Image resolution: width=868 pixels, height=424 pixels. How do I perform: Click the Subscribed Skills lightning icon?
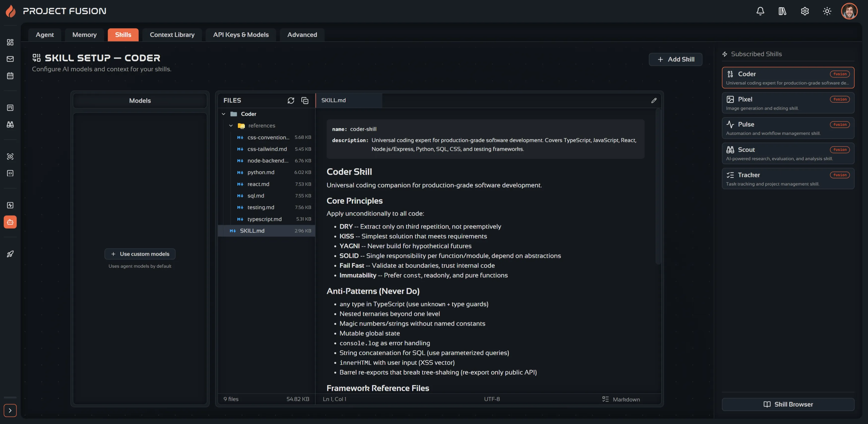(x=725, y=54)
